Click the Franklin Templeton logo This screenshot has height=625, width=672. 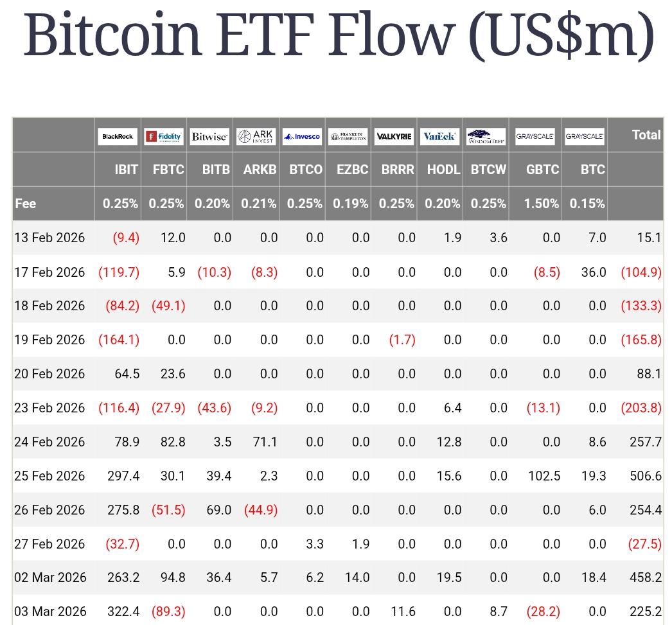point(348,136)
